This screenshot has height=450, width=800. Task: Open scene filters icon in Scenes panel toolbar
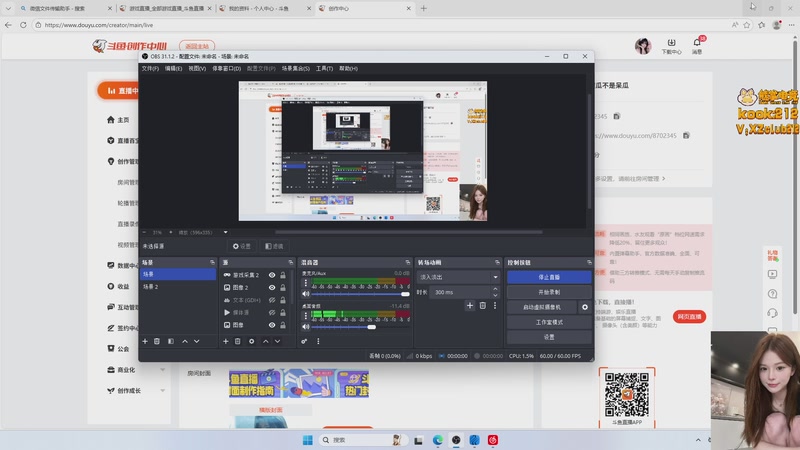coord(171,341)
